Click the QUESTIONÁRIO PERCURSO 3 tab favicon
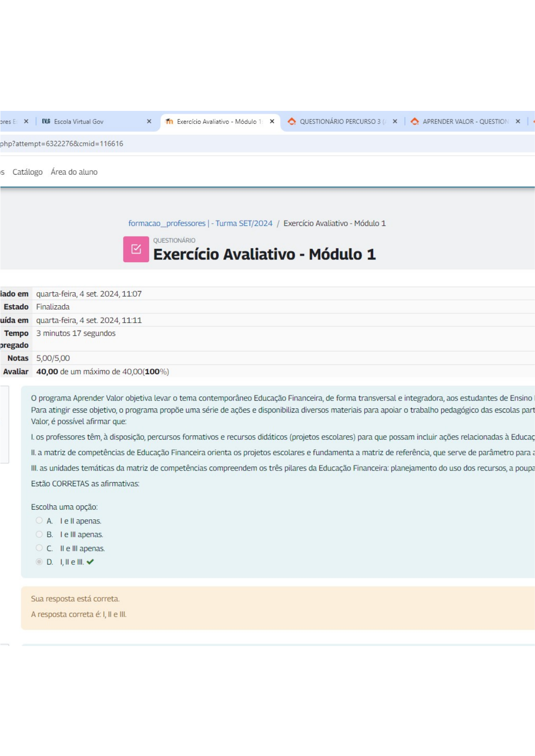This screenshot has width=535, height=756. pos(292,122)
